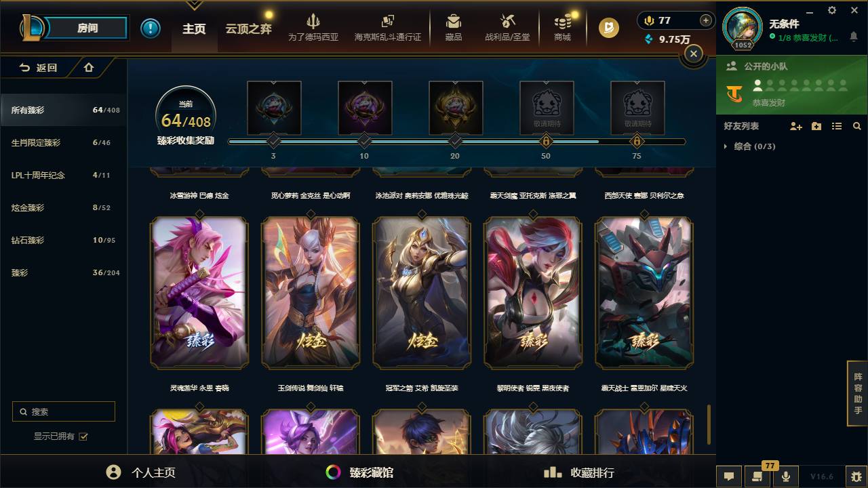Select the 炫金臻彩 category
Viewport: 868px width, 488px height.
(x=64, y=207)
